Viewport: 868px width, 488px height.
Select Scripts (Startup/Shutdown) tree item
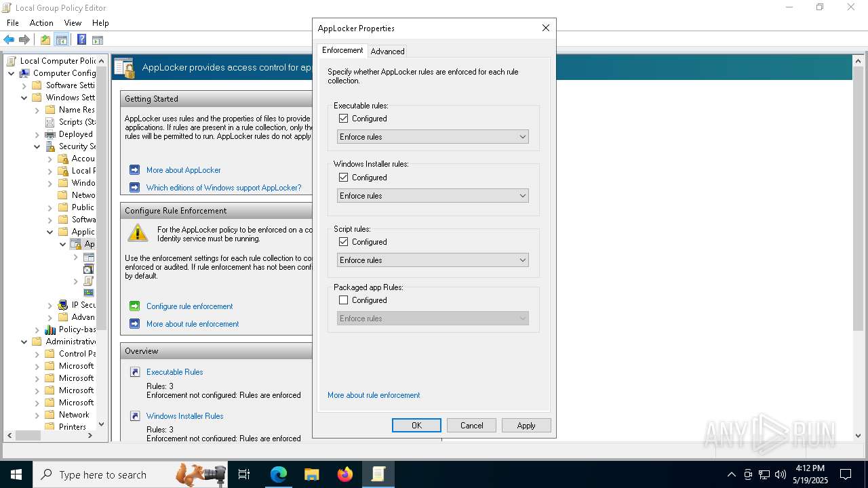click(76, 122)
